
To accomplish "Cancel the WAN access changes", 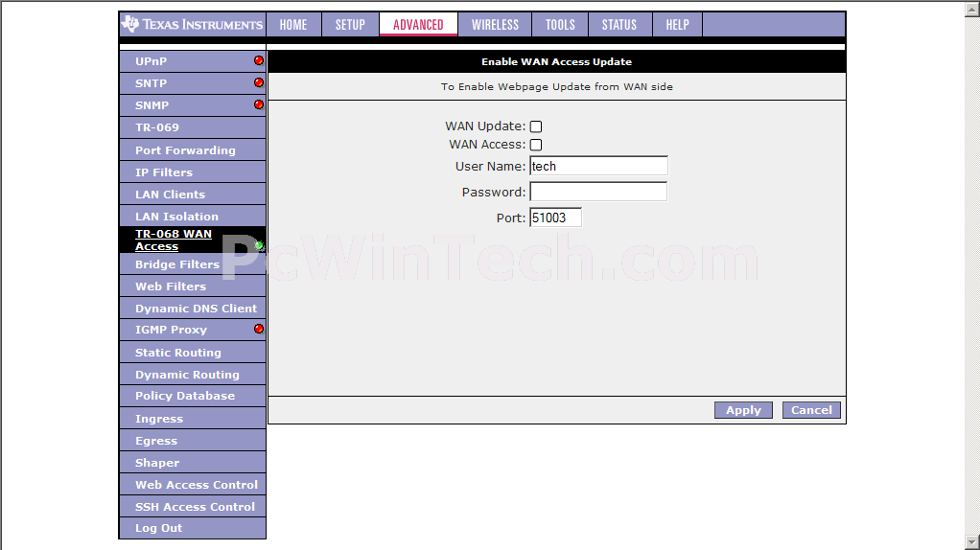I will [811, 410].
